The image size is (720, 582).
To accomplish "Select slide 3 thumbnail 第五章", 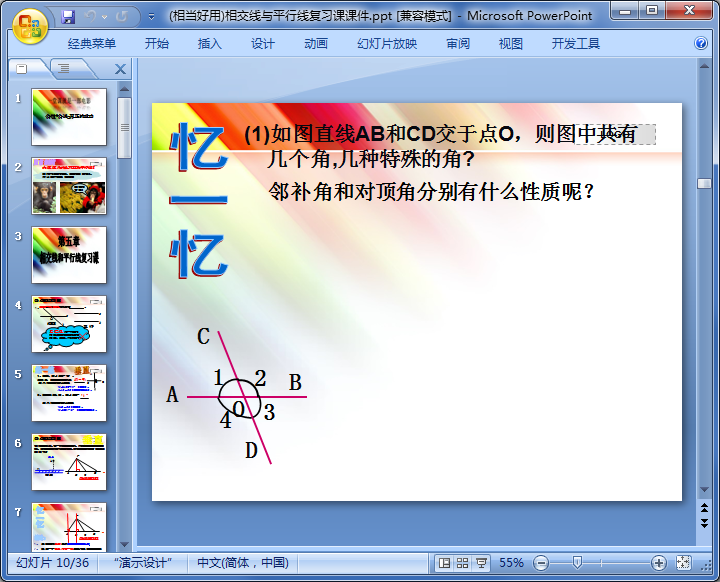I will point(69,254).
